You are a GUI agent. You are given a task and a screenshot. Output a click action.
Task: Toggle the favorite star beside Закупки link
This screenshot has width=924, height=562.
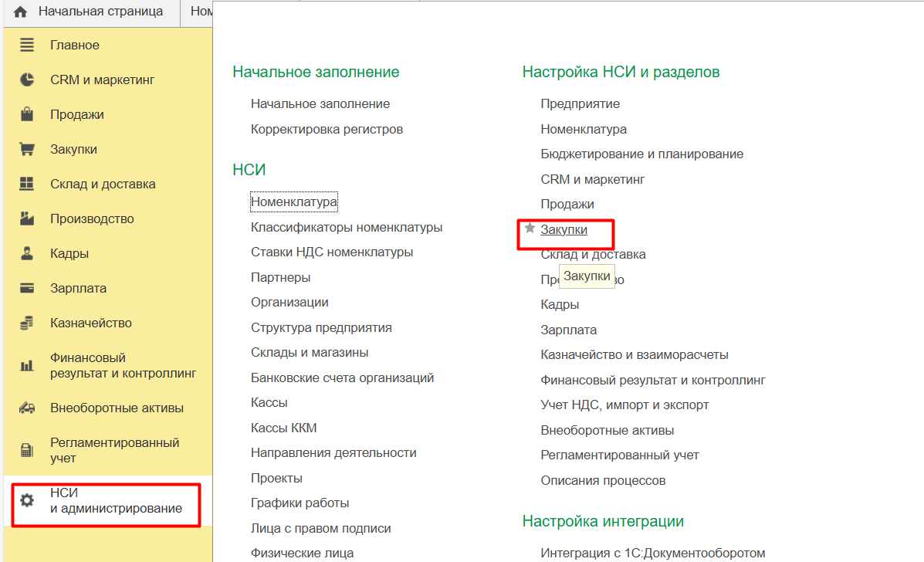530,229
